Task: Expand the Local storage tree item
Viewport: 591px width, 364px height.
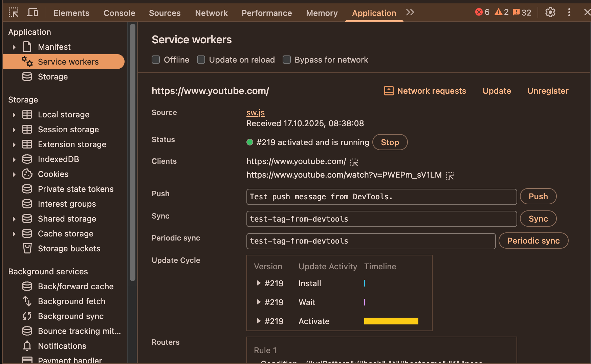Action: (14, 115)
